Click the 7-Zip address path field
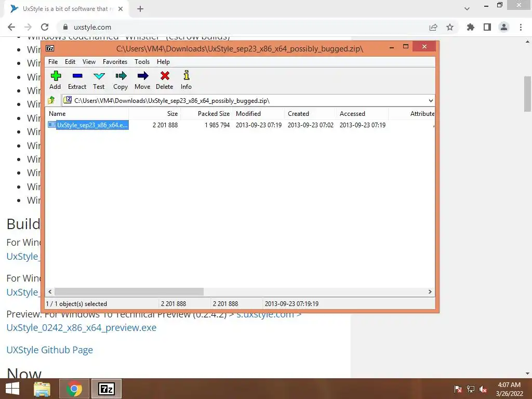The image size is (532, 399). 248,100
